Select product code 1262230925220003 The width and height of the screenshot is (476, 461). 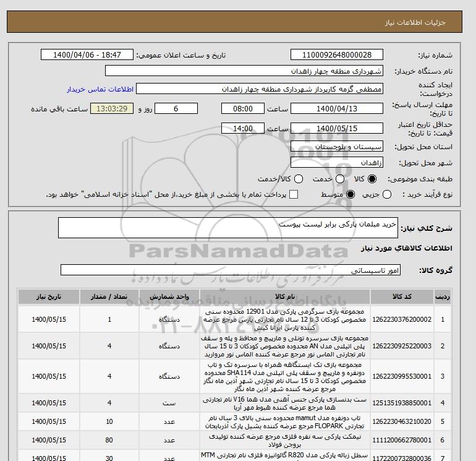pyautogui.click(x=402, y=346)
